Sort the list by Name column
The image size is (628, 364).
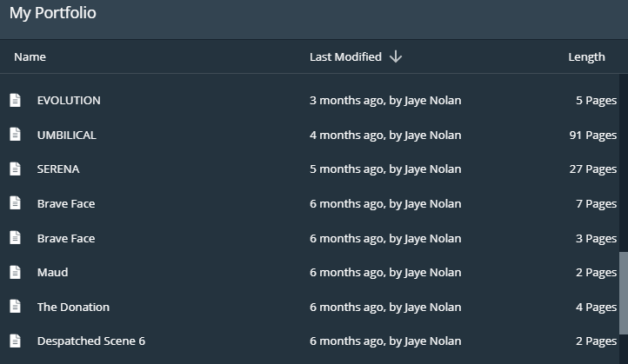pyautogui.click(x=30, y=56)
